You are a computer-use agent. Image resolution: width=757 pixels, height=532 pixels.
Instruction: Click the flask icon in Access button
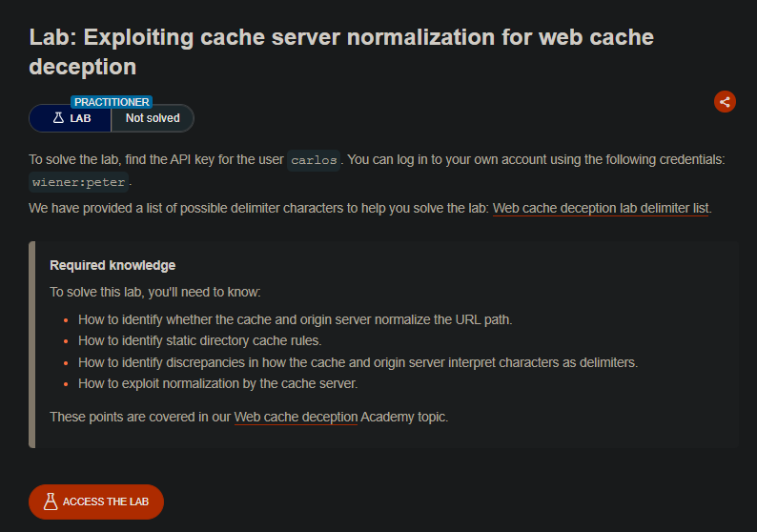coord(51,501)
